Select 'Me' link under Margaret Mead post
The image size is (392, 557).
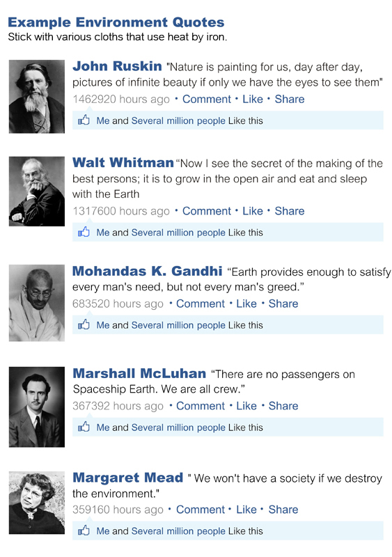pyautogui.click(x=103, y=531)
